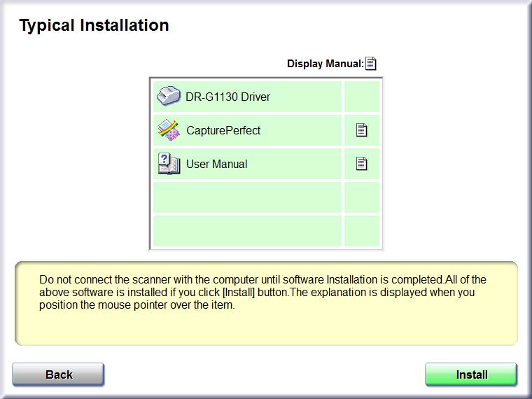Click the instruction text about connecting the scanner
This screenshot has width=532, height=399.
pos(262,292)
